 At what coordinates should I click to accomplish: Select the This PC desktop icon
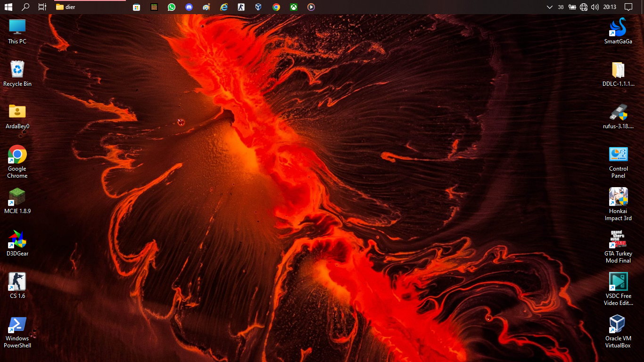point(17,32)
